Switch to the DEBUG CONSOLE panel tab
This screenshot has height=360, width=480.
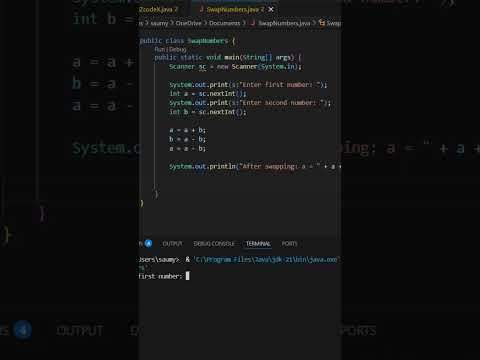pos(214,244)
